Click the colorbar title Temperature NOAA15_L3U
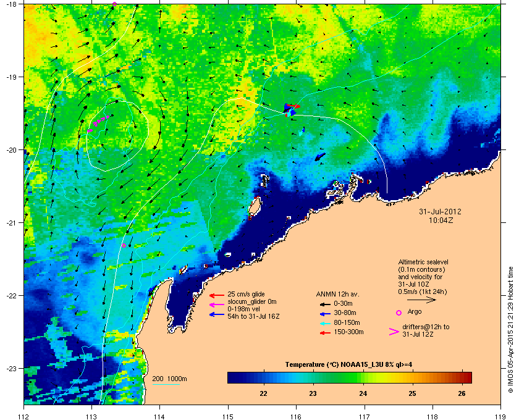Image resolution: width=519 pixels, height=420 pixels. (x=348, y=365)
